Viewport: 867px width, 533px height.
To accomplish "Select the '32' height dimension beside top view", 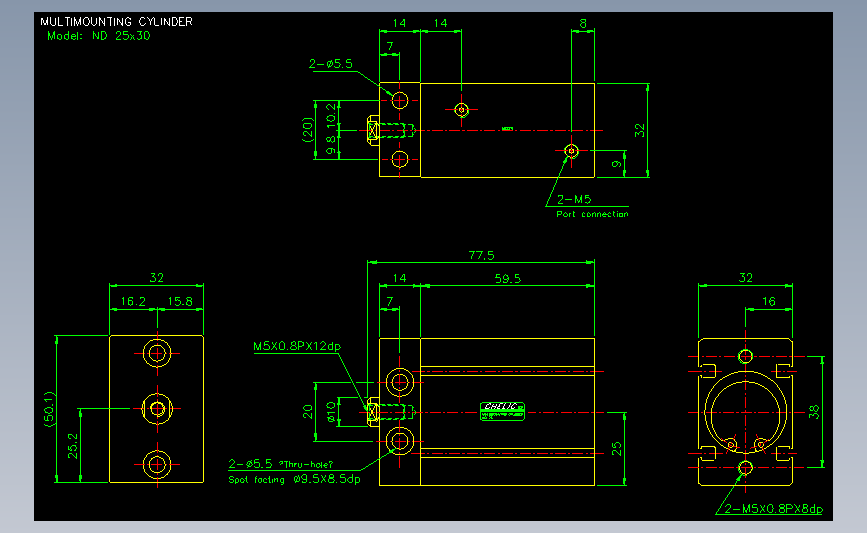I will point(640,130).
